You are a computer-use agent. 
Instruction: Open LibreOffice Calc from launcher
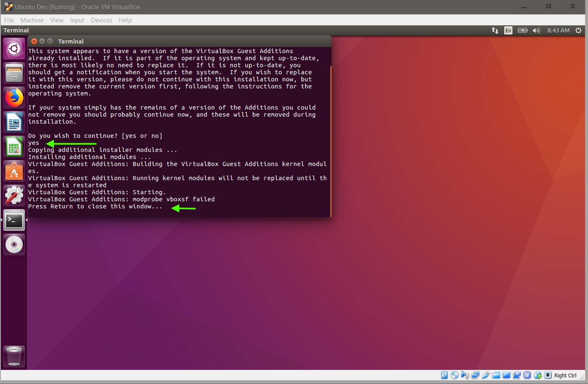pos(14,147)
